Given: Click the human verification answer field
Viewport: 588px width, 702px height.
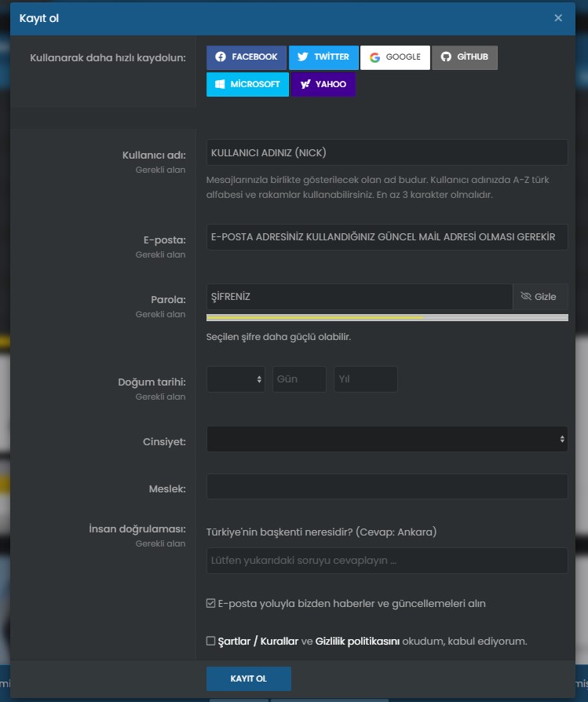Looking at the screenshot, I should [387, 561].
